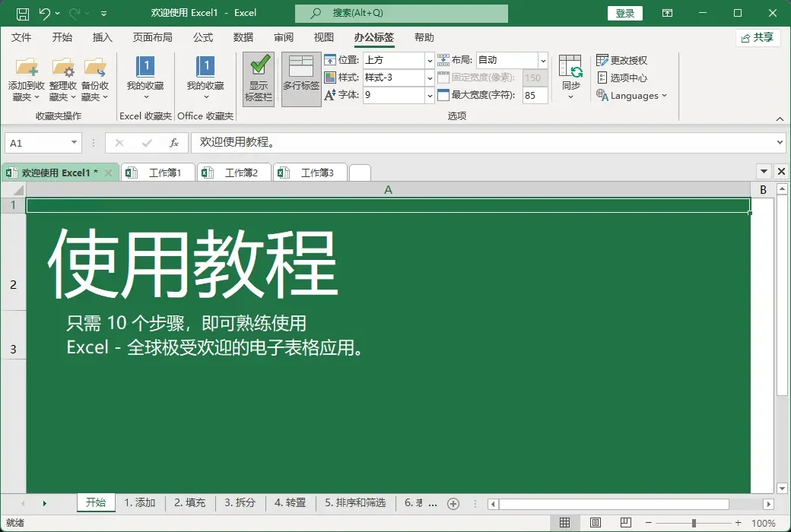
Task: Switch to the 视图 ribbon tab
Action: click(x=323, y=37)
